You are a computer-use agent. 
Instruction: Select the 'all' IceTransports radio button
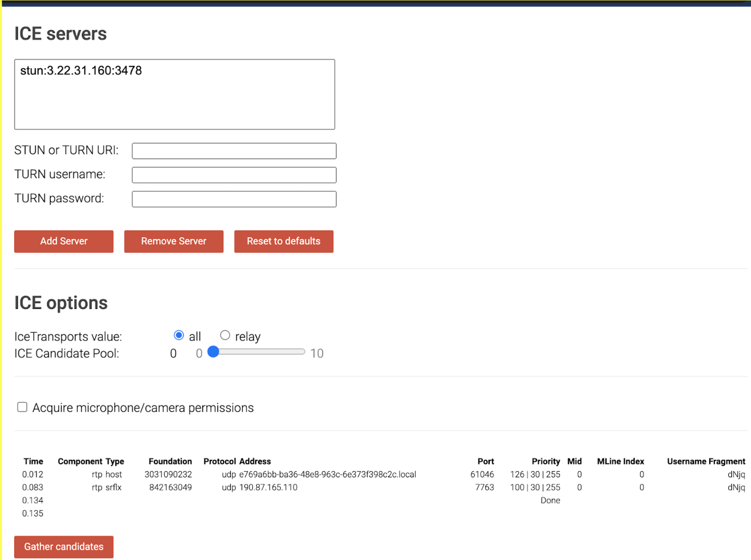178,335
